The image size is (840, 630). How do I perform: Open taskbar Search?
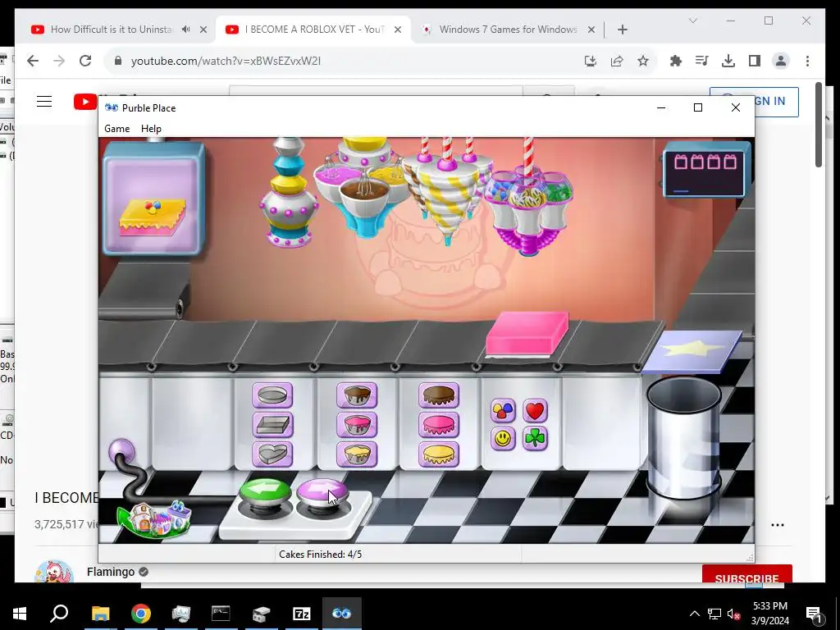tap(59, 614)
